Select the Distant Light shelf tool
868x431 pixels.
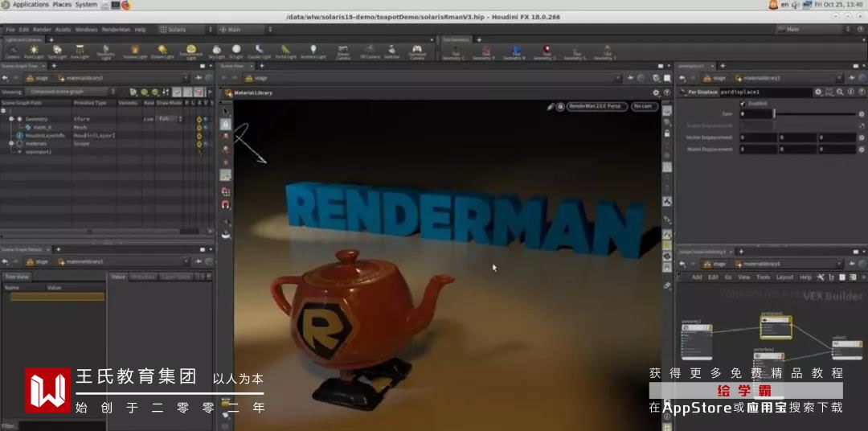[162, 51]
